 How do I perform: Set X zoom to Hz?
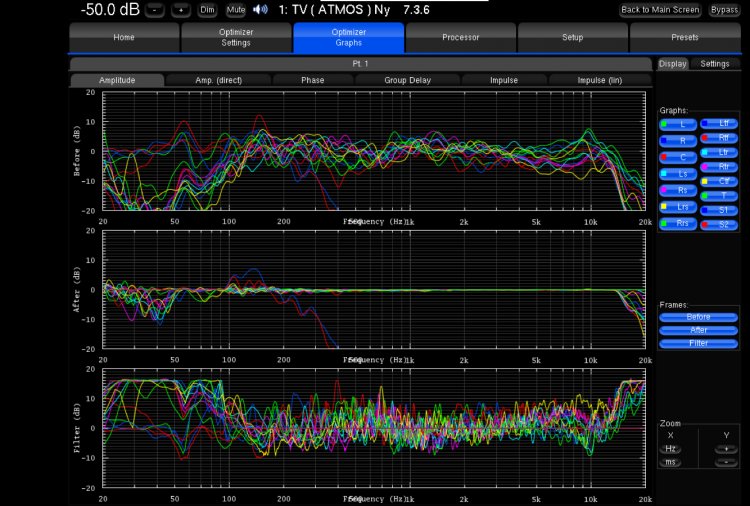pyautogui.click(x=670, y=449)
